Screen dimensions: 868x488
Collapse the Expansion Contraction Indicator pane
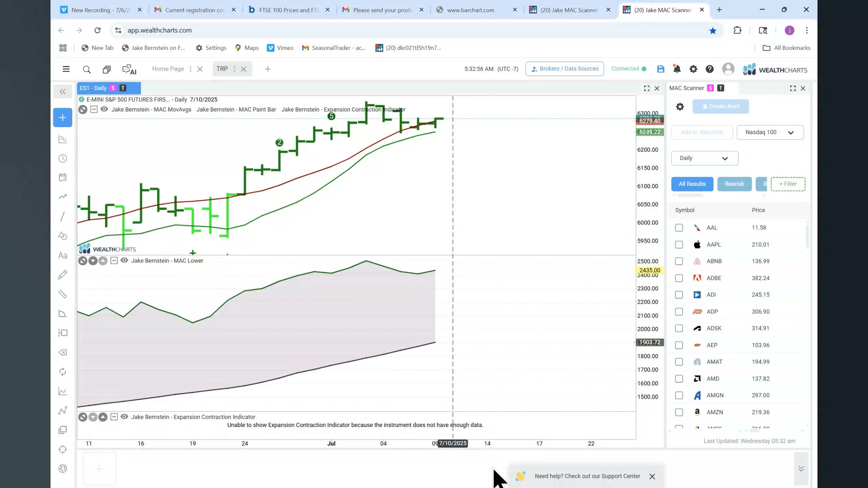(x=114, y=417)
